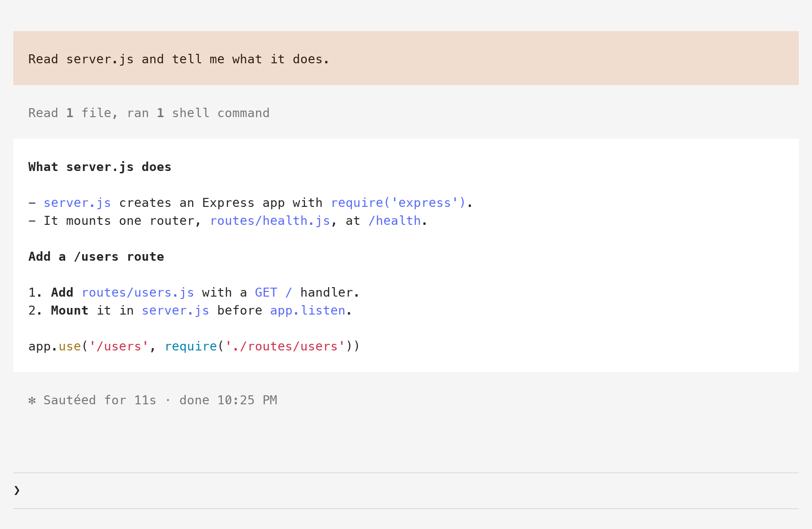
Task: Click the asterisk icon before Sautéed
Action: point(32,401)
